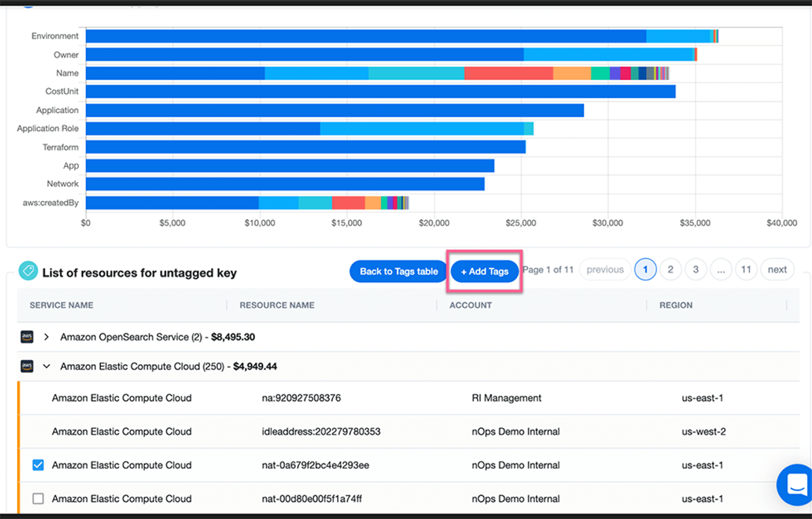Check the nat-00d80e00f5f1a74ff resource checkbox
This screenshot has width=812, height=519.
click(39, 499)
